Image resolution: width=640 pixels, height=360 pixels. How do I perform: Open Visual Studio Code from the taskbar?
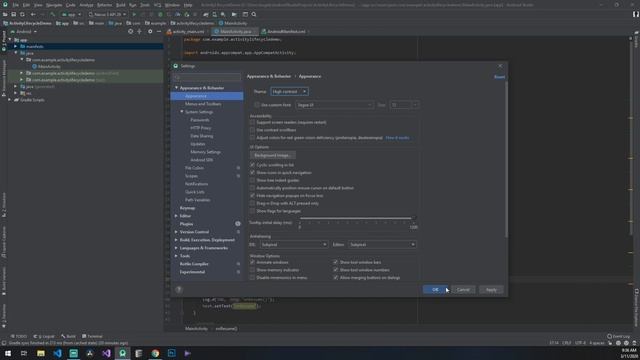click(57, 353)
